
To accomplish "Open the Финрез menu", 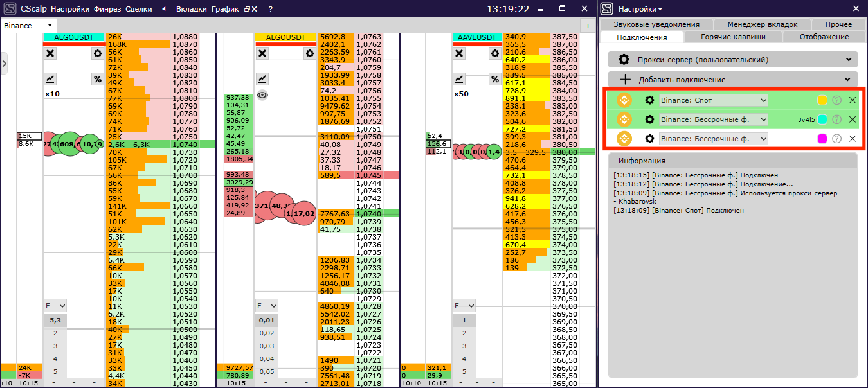I will click(x=108, y=9).
